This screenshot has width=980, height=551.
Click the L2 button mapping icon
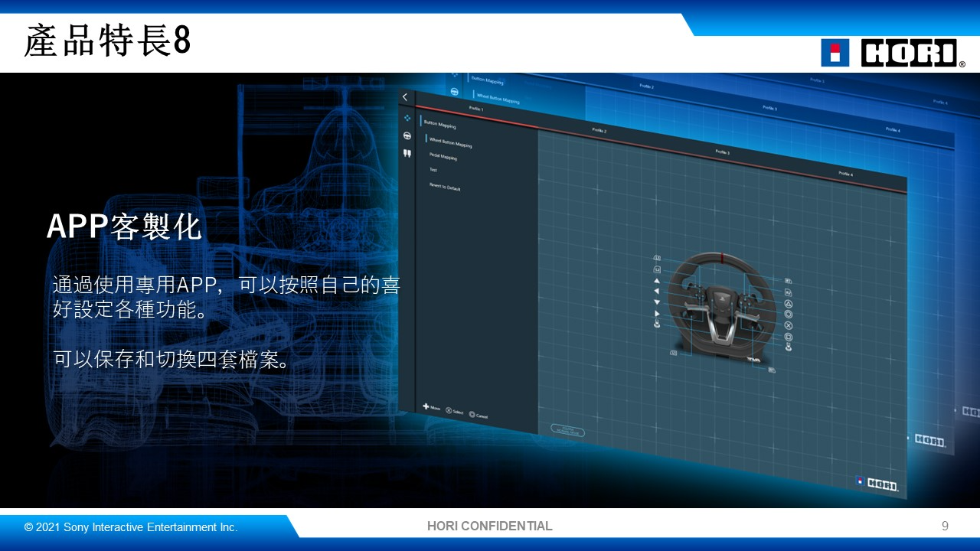coord(657,269)
